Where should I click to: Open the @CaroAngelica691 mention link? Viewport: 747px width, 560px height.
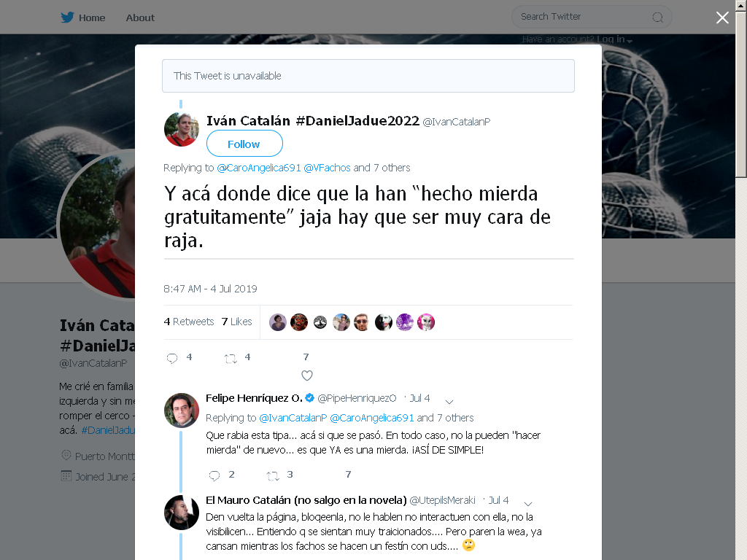coord(259,168)
